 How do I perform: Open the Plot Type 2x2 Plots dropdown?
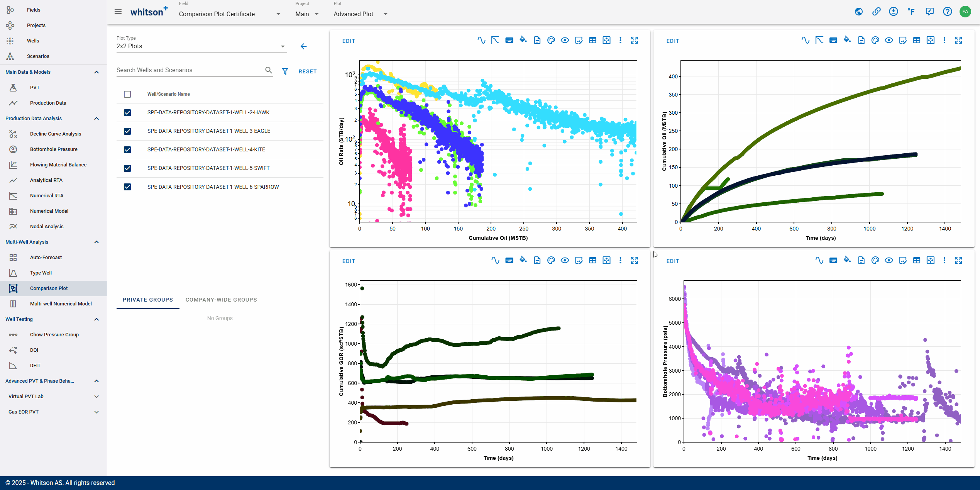(x=201, y=46)
